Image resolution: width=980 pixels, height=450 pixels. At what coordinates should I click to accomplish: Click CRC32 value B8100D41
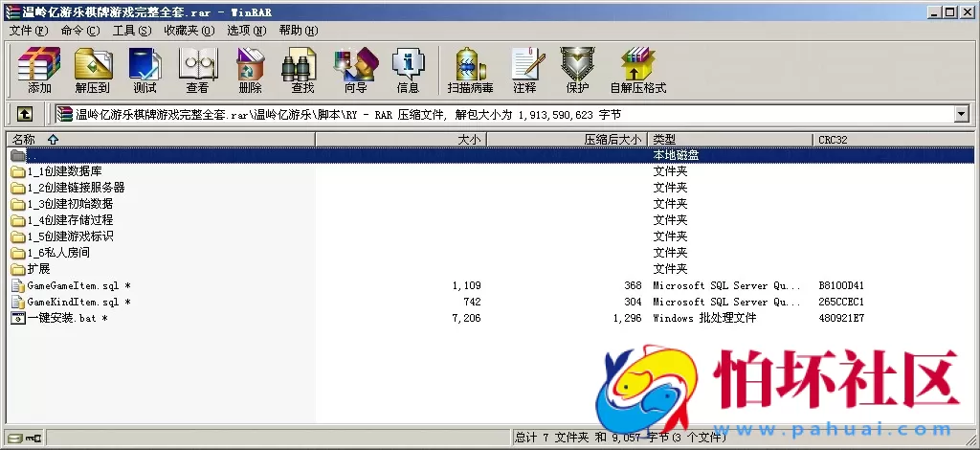(841, 285)
